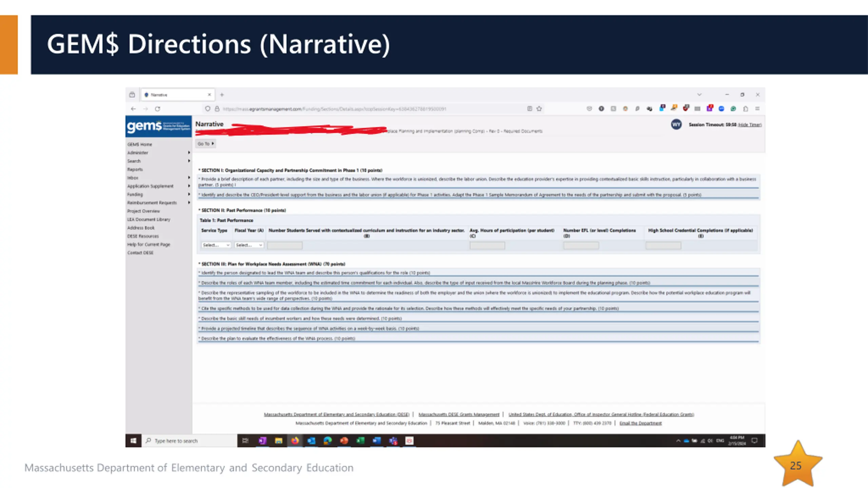Click the Number Students Served input field
The image size is (868, 488).
click(285, 245)
